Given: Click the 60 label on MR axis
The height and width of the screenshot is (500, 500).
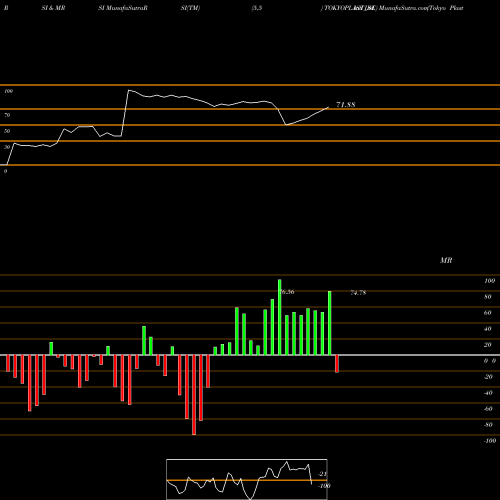Looking at the screenshot, I should click(488, 313).
